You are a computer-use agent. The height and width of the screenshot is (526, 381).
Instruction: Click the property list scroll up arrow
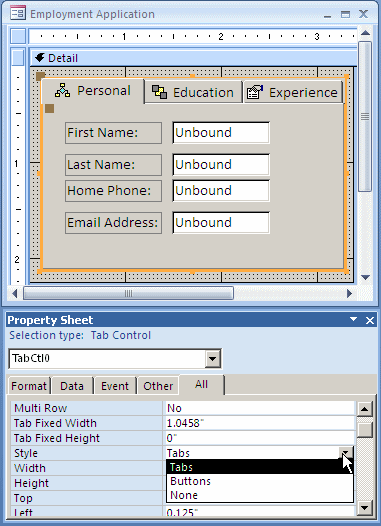point(365,409)
